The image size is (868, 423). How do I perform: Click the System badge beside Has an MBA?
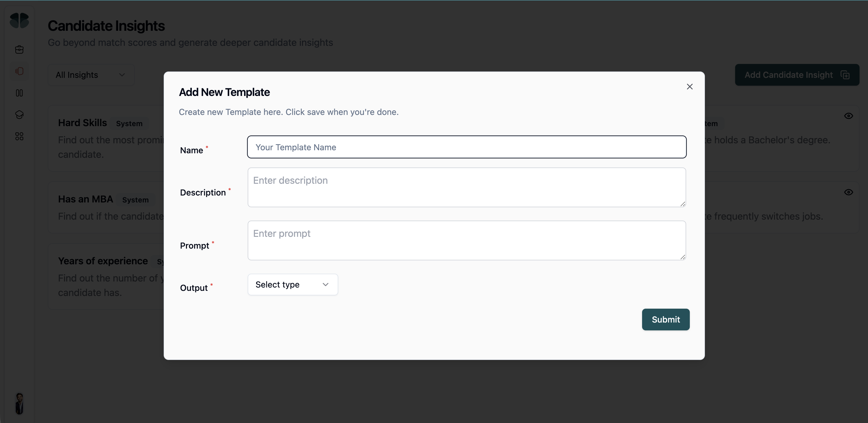(x=135, y=200)
